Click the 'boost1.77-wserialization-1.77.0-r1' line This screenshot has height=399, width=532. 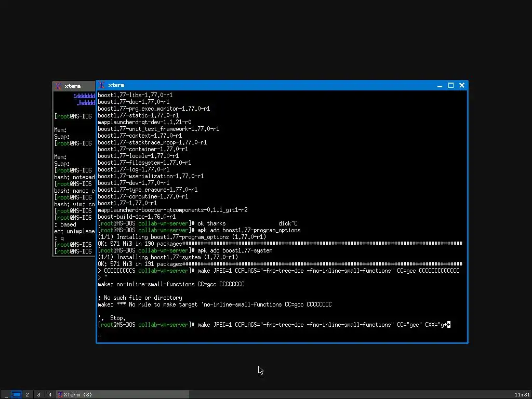point(151,177)
